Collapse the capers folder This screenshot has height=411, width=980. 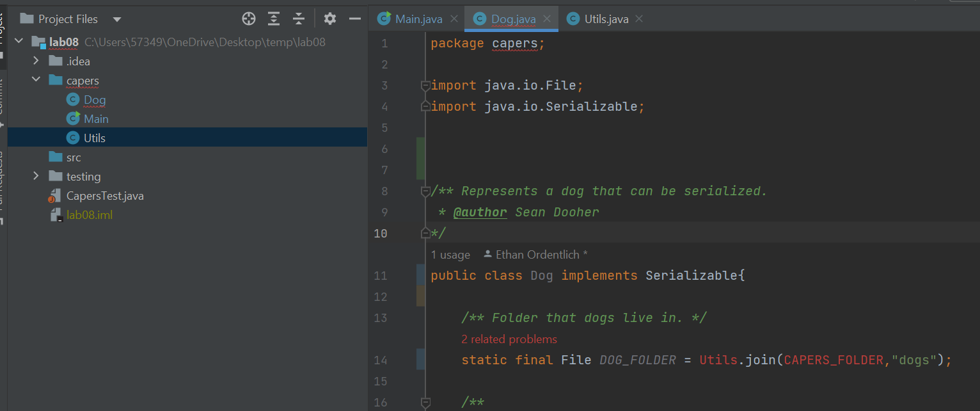pos(36,81)
